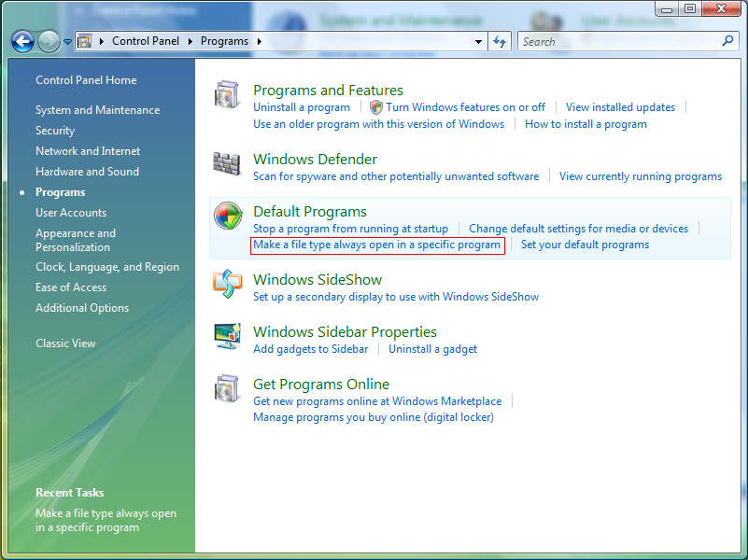Maximize the Control Panel window
The width and height of the screenshot is (748, 560).
(690, 8)
